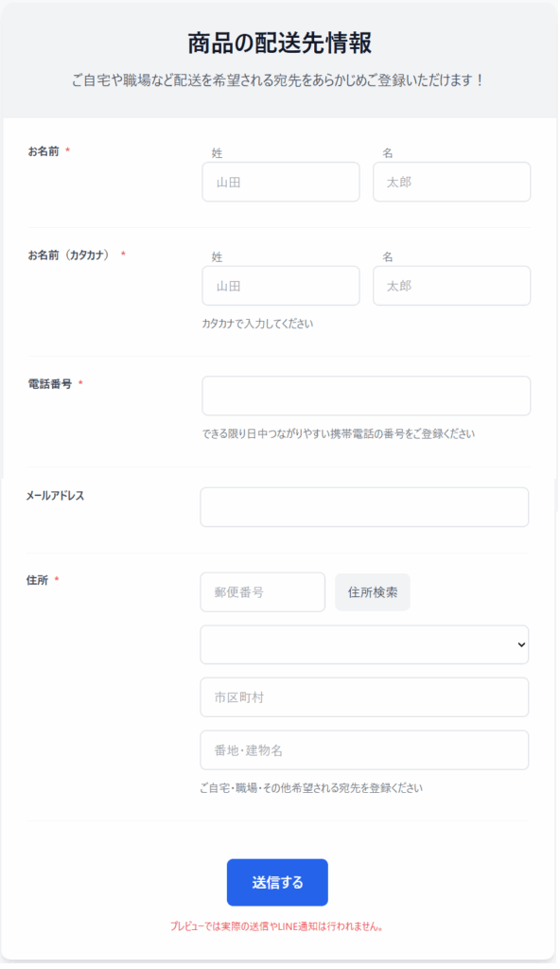The width and height of the screenshot is (560, 969).
Task: Click the 住所 label text
Action: 37,580
